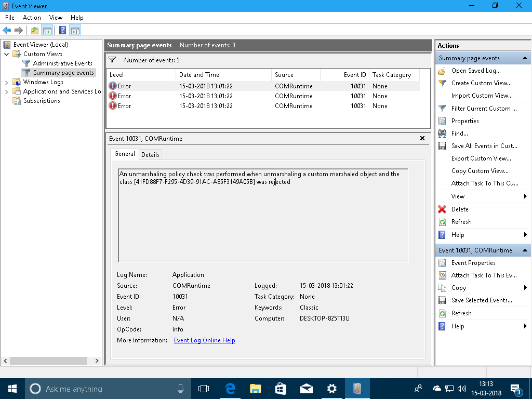This screenshot has width=532, height=399.
Task: Switch to the Details tab
Action: point(150,155)
